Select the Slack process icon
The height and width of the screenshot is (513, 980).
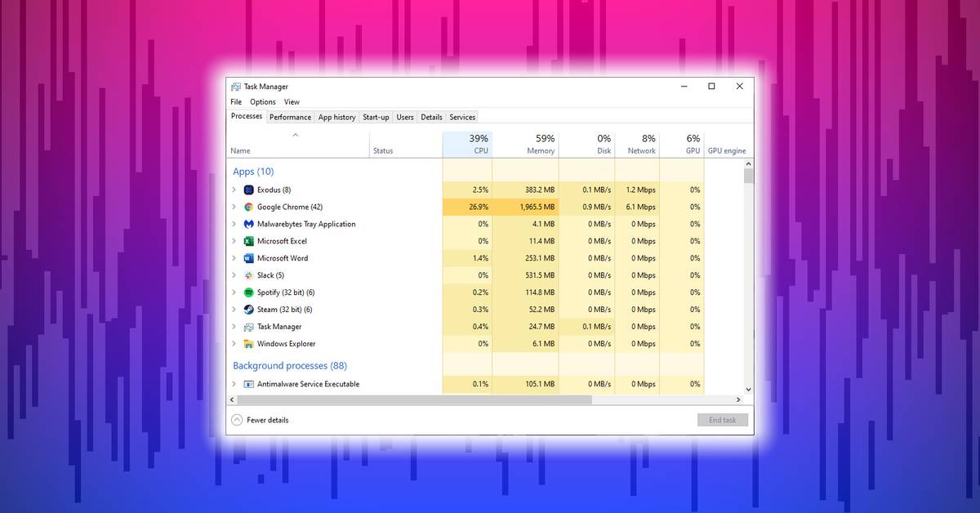249,275
